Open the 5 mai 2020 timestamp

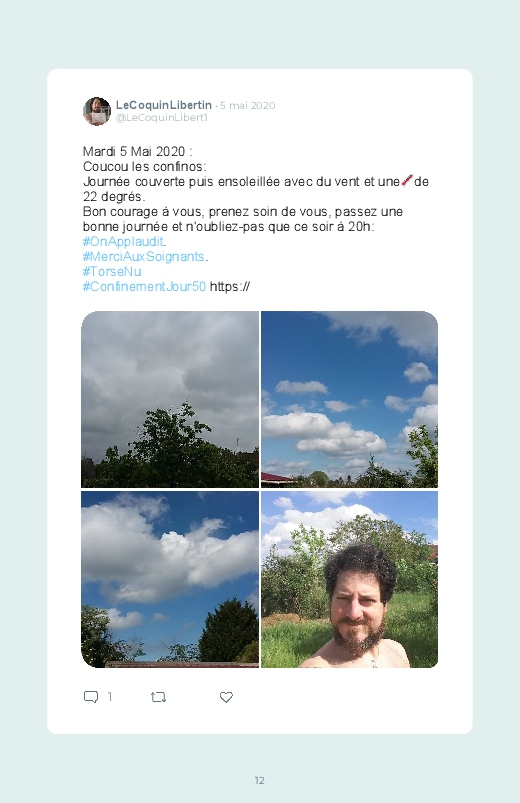[x=247, y=105]
